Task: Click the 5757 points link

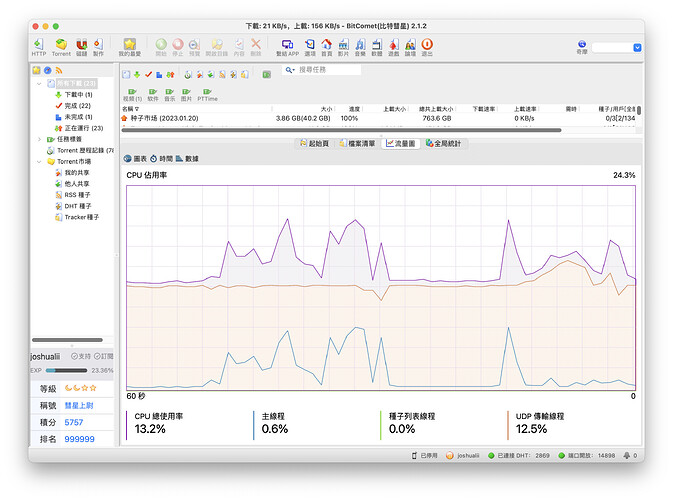Action: coord(74,422)
